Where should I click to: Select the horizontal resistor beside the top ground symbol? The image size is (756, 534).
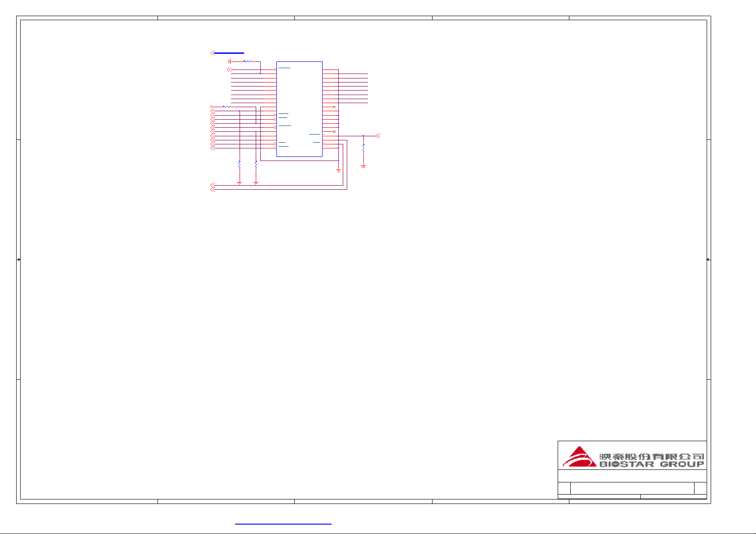(248, 61)
